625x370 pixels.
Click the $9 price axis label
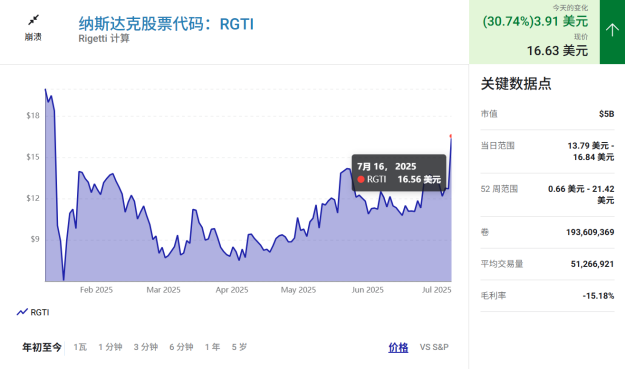35,239
